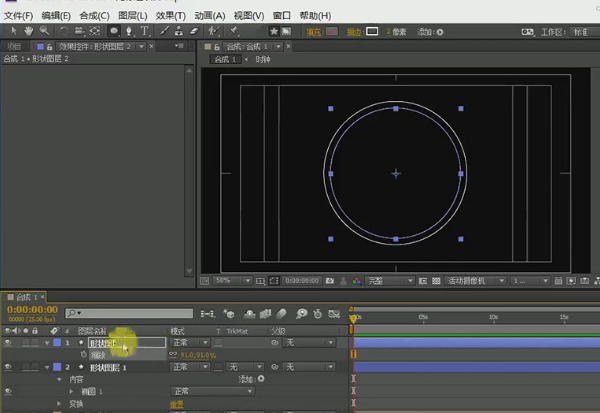Toggle motion blur for the composition
Viewport: 600px width, 413px height.
(x=281, y=314)
